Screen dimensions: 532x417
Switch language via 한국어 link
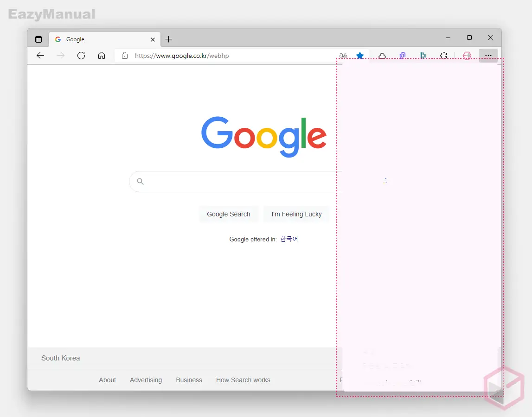pos(289,239)
